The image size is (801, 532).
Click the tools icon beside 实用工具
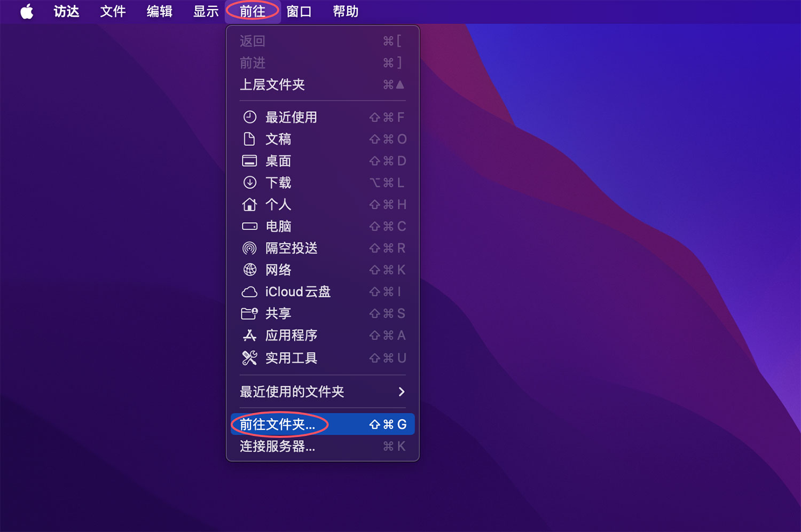coord(249,358)
